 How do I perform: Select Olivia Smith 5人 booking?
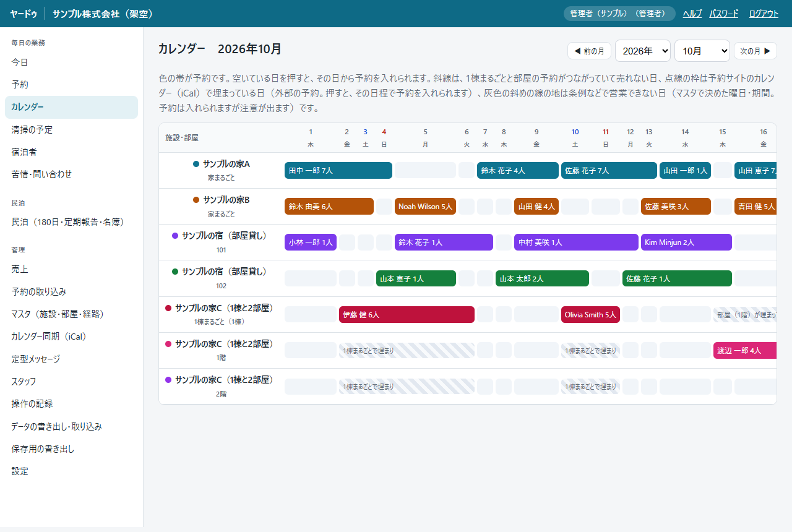pyautogui.click(x=590, y=314)
